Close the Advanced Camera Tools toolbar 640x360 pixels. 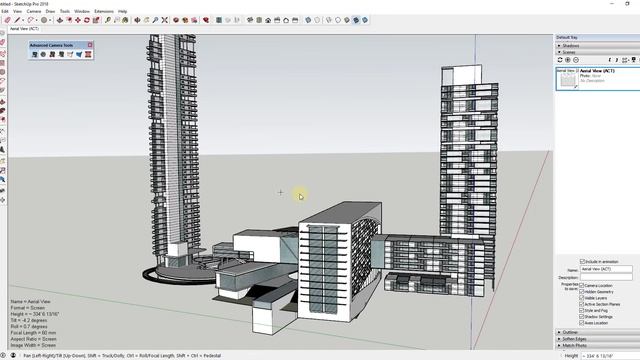[90, 45]
